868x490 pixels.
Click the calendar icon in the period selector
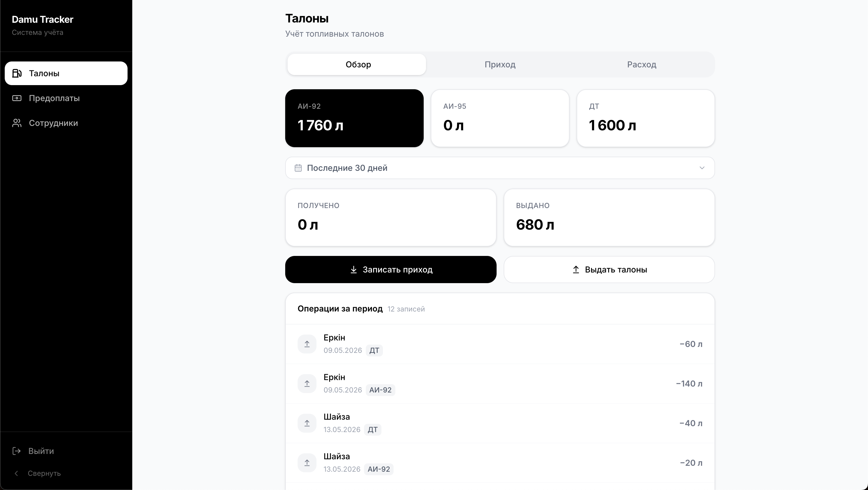(298, 168)
